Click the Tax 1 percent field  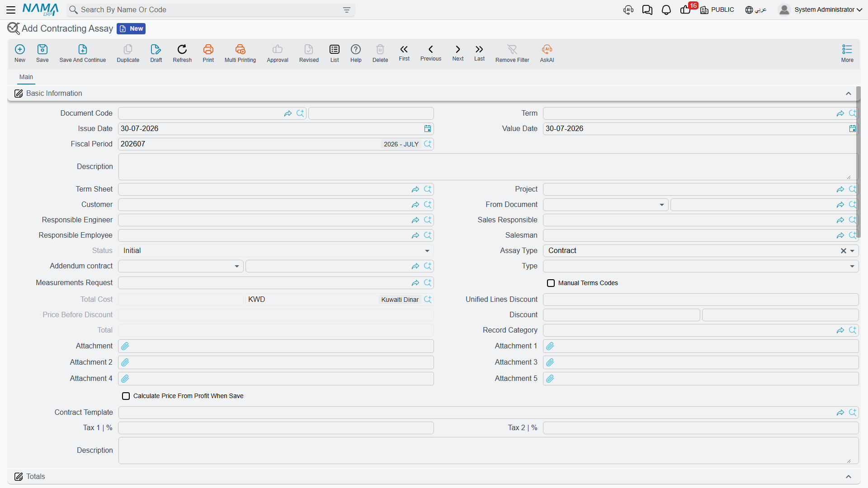(x=276, y=428)
